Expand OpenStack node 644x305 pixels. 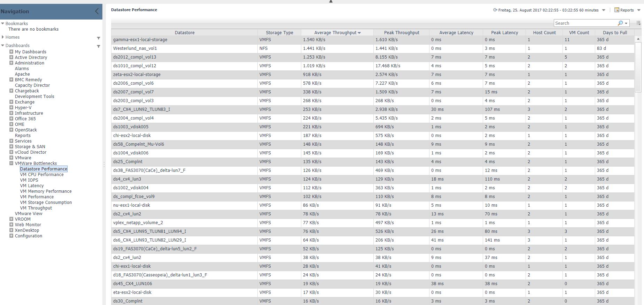point(11,130)
